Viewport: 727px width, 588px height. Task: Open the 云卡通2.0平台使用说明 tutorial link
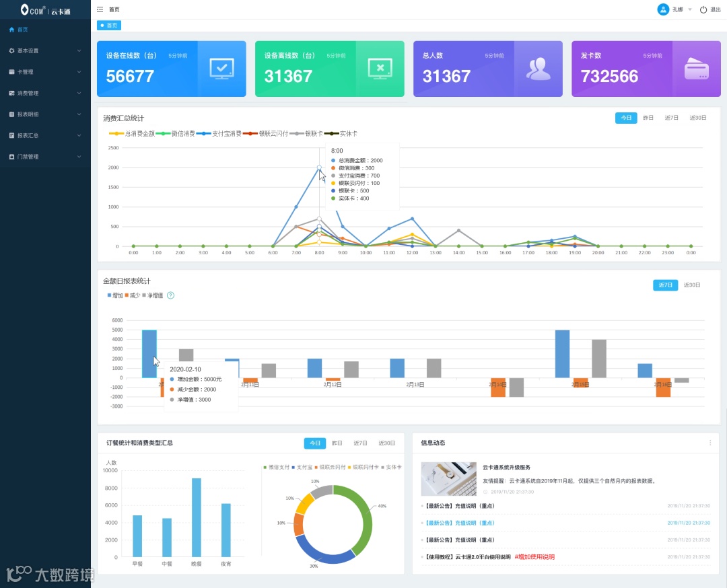(x=468, y=557)
